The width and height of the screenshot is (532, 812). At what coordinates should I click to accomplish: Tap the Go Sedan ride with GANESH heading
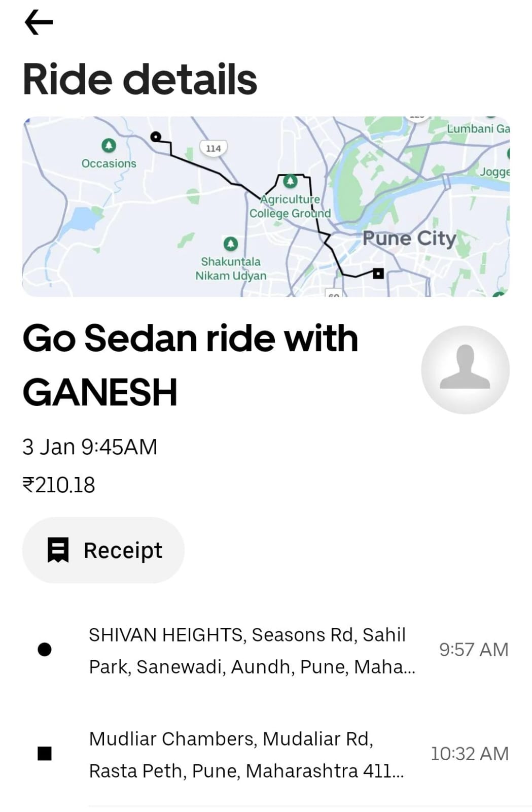click(x=191, y=365)
